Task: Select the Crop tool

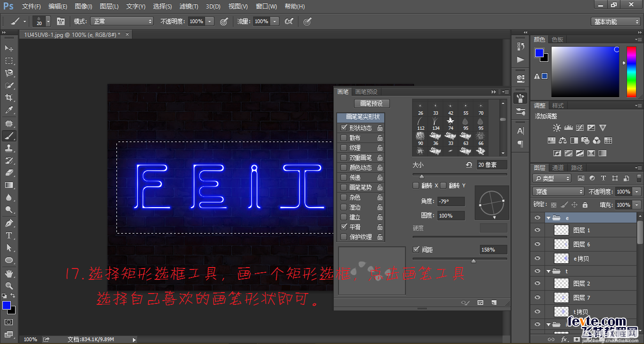Action: (x=9, y=98)
